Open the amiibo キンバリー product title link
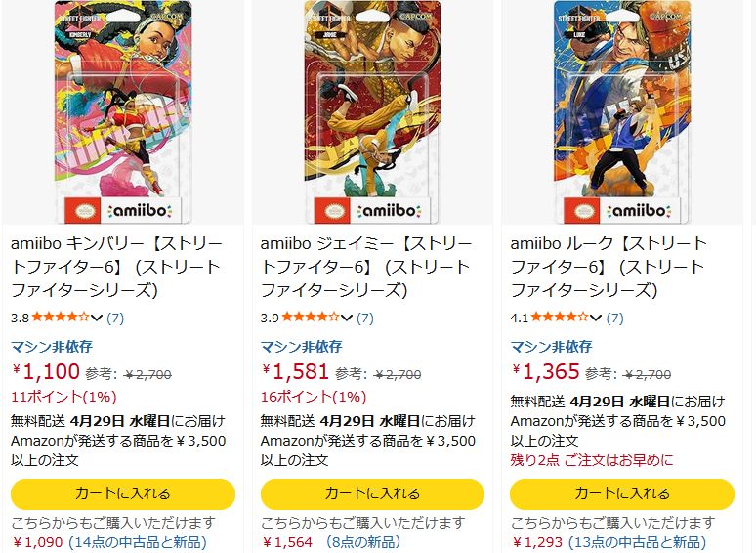The width and height of the screenshot is (756, 553). tap(116, 267)
